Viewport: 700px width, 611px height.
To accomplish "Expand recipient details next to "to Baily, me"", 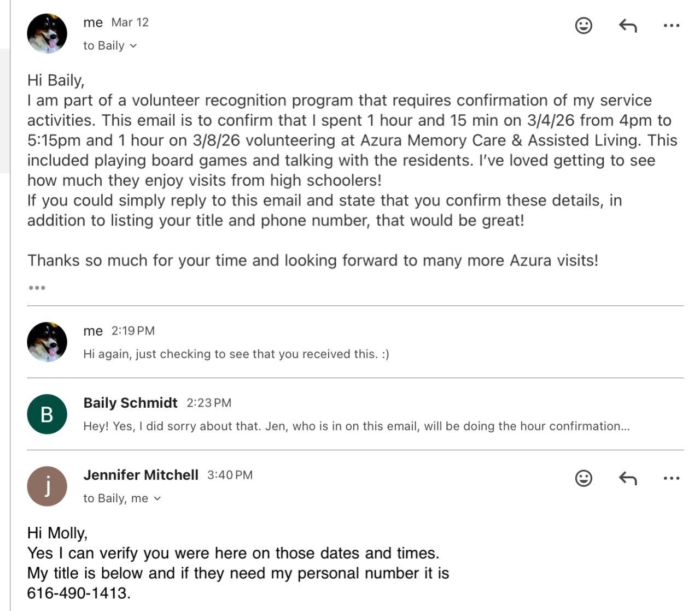I will point(157,498).
